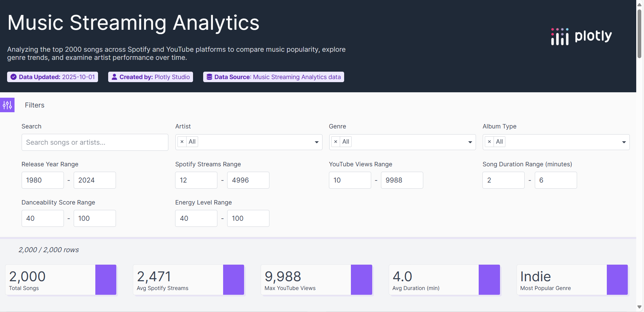
Task: Click the Data Updated 2025-10-01 badge
Action: point(52,77)
